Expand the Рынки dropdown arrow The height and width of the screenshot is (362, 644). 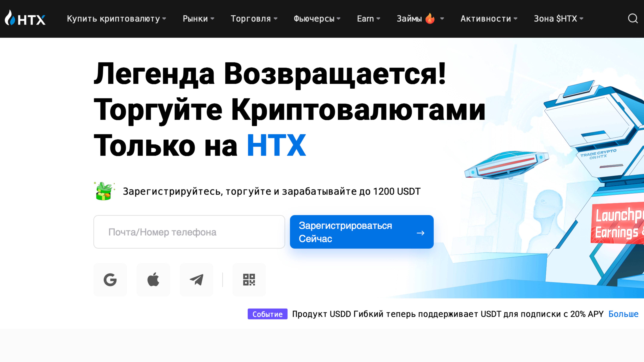[x=212, y=19]
